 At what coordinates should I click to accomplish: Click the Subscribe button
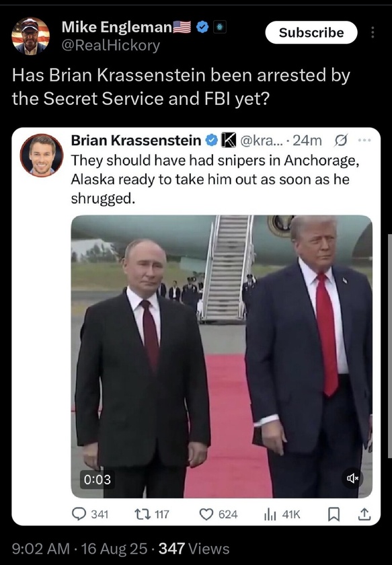(x=311, y=32)
